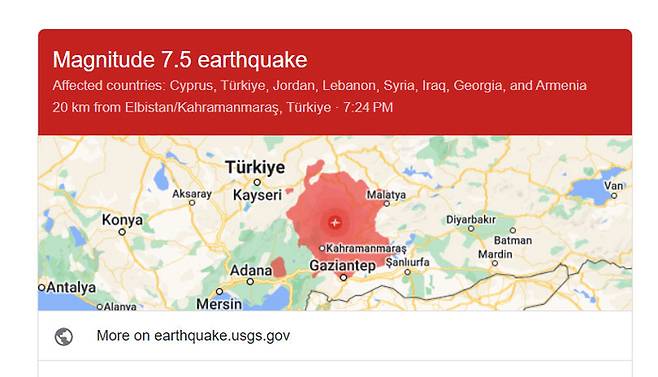Open the More on earthquake.usgs.gov link
The height and width of the screenshot is (377, 658).
point(193,336)
